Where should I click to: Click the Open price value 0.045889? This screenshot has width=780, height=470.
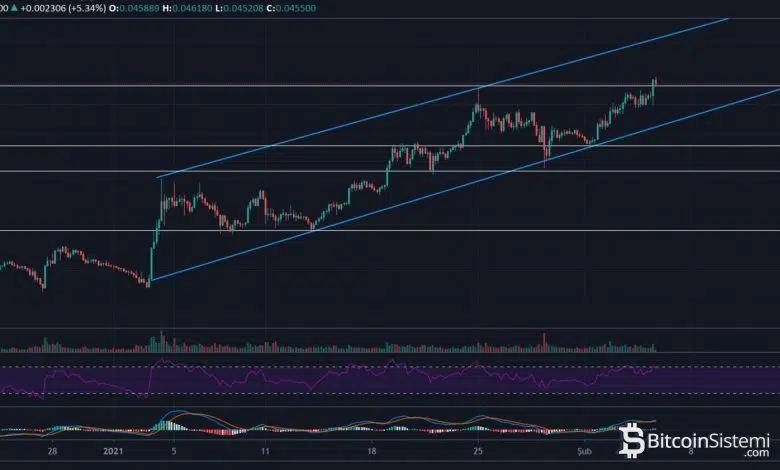tap(142, 7)
